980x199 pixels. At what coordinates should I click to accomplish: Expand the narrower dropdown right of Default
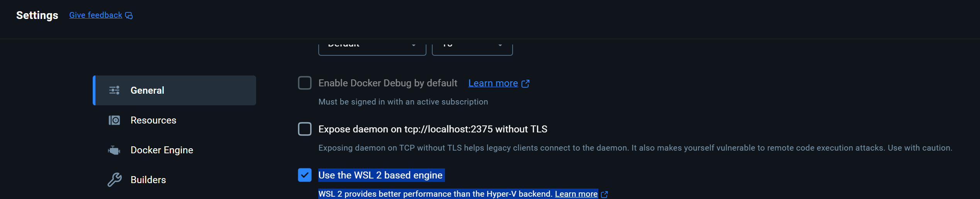472,47
